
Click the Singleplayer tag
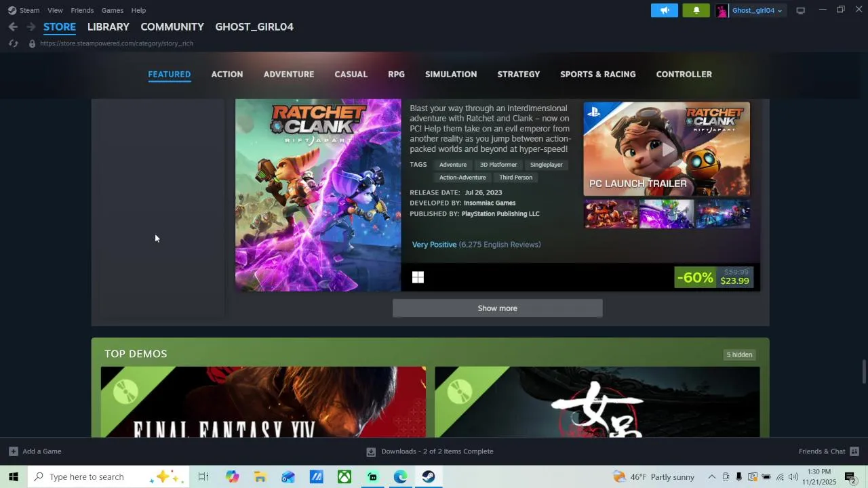point(547,165)
